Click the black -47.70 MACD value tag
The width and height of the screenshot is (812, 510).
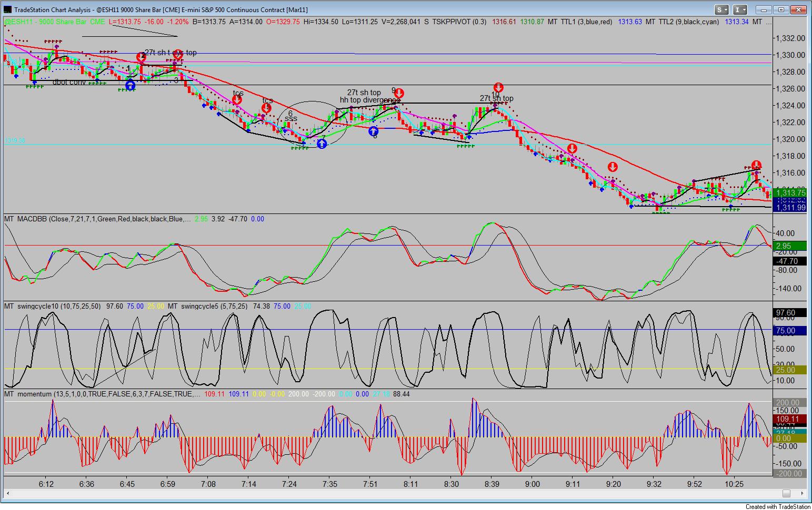coord(790,261)
